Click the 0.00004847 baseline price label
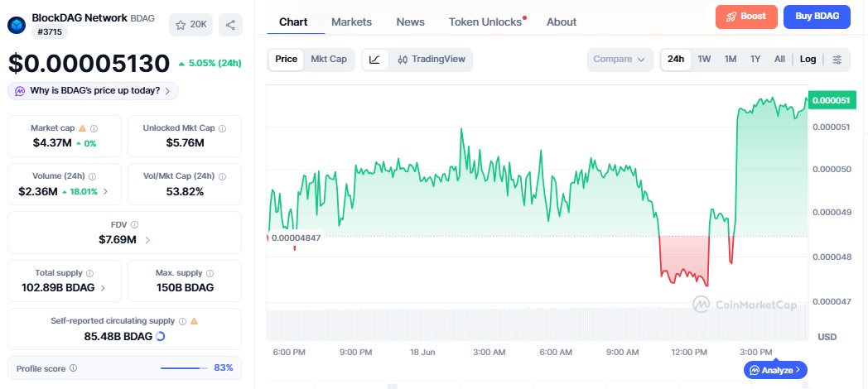The height and width of the screenshot is (389, 868). point(295,238)
